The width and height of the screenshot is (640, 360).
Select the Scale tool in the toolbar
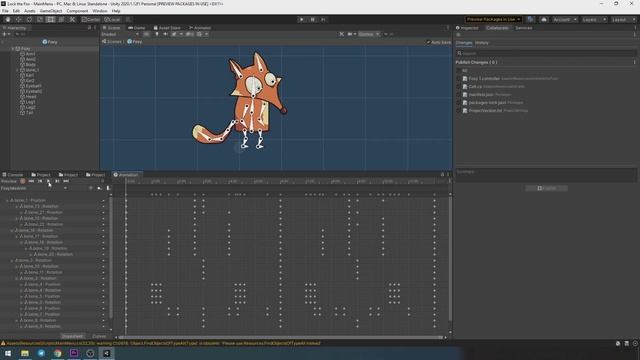tap(40, 19)
